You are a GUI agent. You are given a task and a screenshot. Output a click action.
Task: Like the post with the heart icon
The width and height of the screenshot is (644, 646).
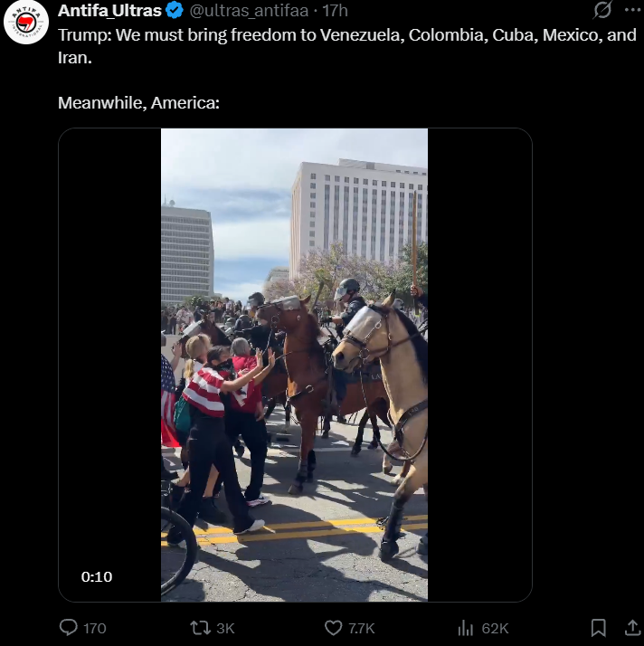334,628
